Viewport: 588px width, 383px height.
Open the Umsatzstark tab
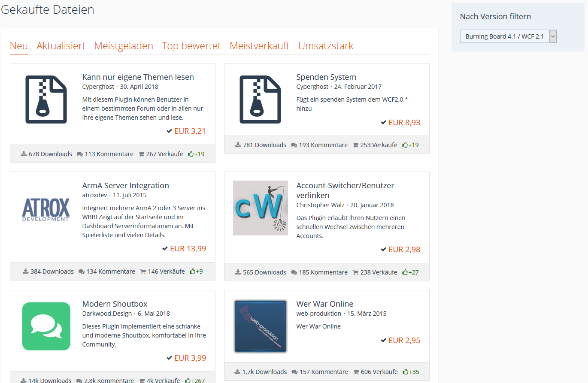pos(326,46)
